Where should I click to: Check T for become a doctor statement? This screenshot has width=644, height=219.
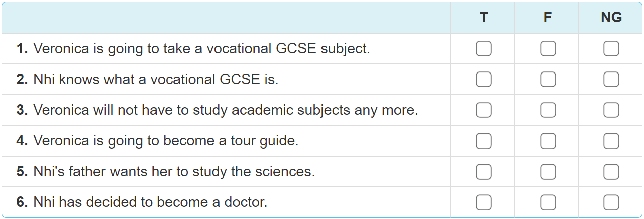[x=483, y=202]
